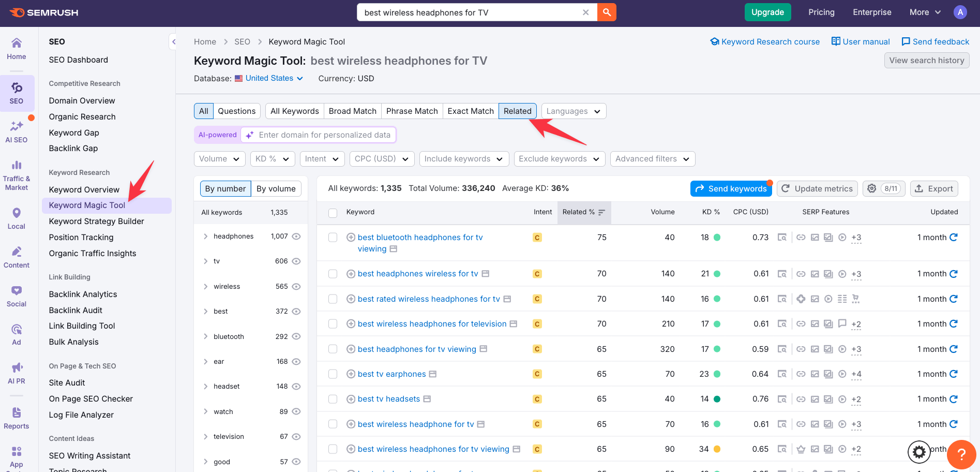Refresh metrics for best tv earphones row

coord(954,374)
